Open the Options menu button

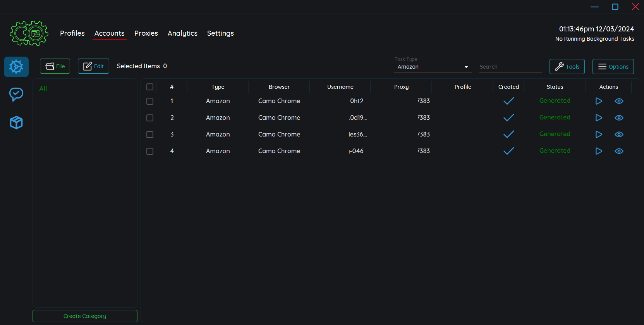tap(613, 66)
